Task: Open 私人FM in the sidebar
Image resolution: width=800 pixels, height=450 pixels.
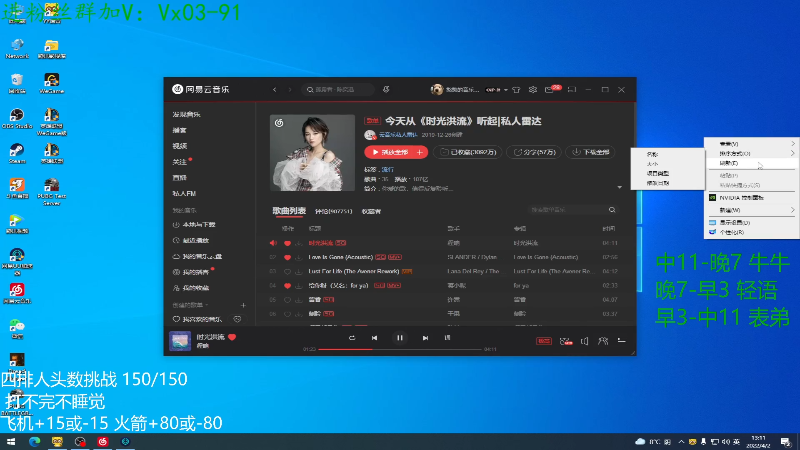Action: (185, 193)
